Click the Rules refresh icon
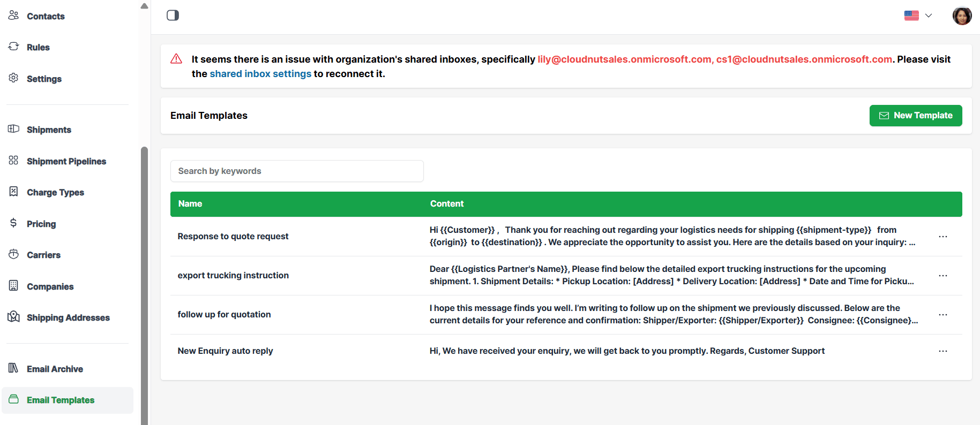 click(13, 47)
